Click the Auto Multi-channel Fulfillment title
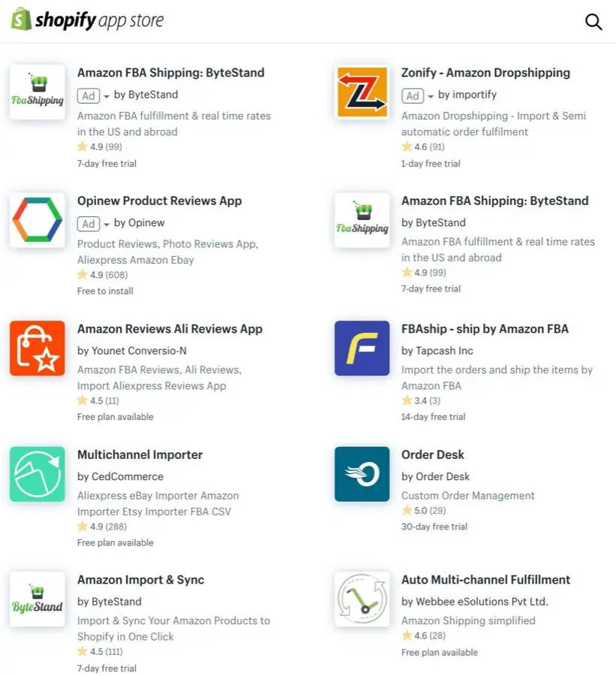The height and width of the screenshot is (676, 616). click(x=485, y=580)
